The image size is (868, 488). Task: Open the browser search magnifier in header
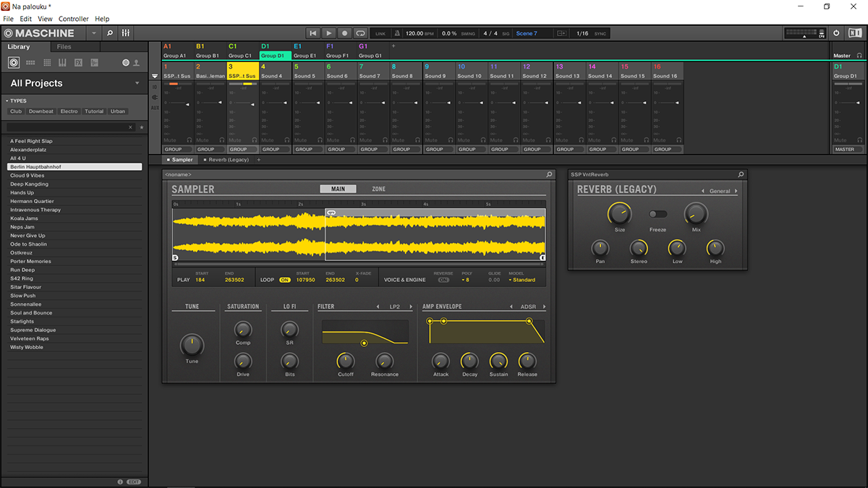(110, 33)
